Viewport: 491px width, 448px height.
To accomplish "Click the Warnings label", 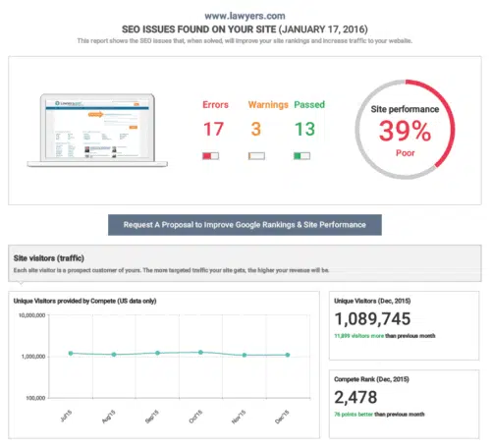I will tap(268, 105).
